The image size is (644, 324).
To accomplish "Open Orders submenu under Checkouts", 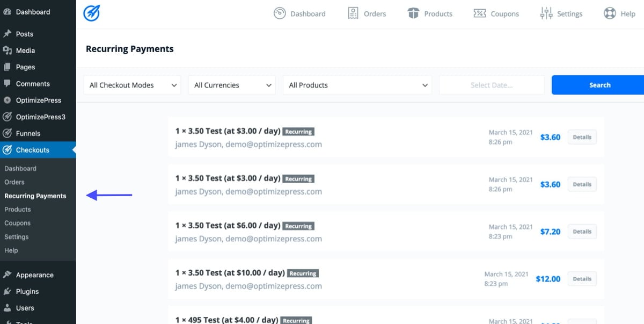I will pyautogui.click(x=14, y=182).
